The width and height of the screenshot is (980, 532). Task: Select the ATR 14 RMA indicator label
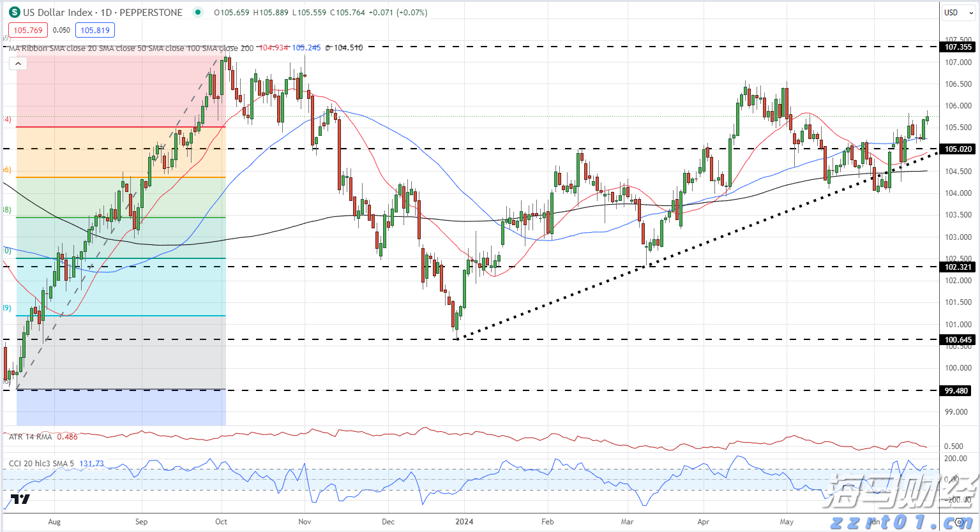point(31,437)
